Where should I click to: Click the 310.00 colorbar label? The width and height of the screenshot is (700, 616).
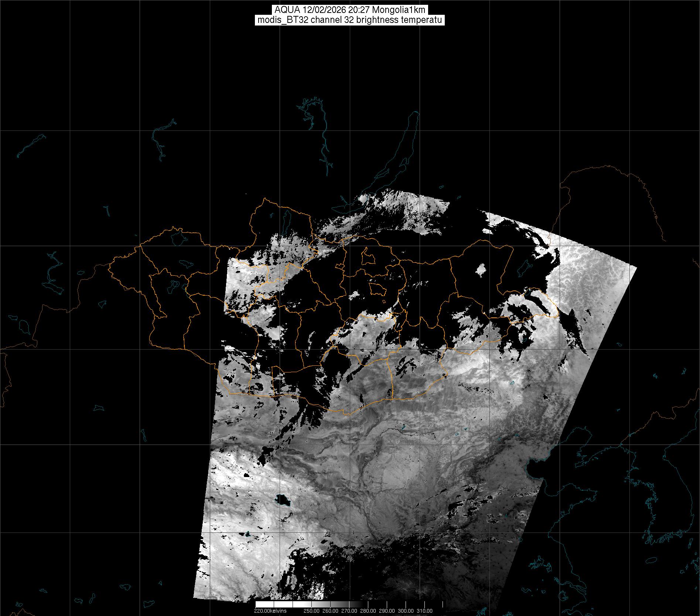tap(425, 611)
